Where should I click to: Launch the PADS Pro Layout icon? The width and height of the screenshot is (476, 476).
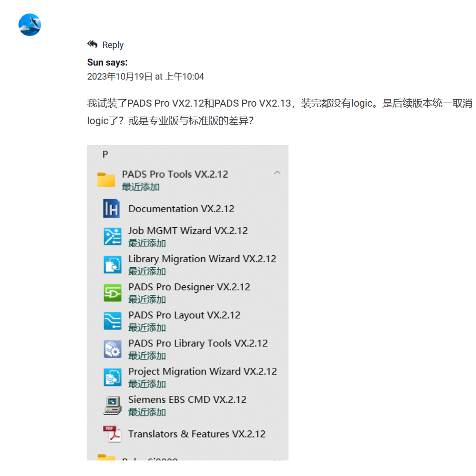[112, 321]
